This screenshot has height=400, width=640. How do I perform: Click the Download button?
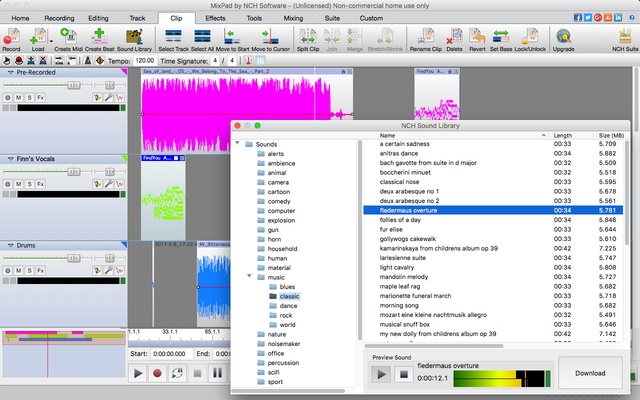pyautogui.click(x=590, y=373)
